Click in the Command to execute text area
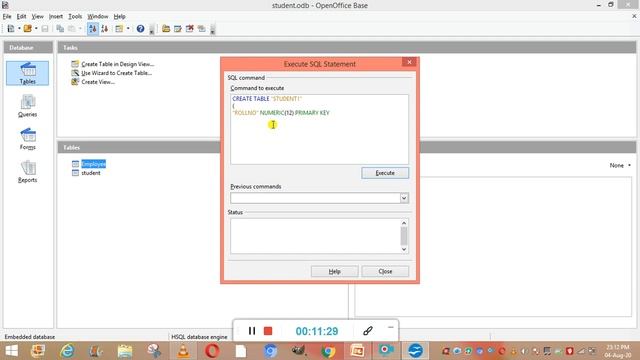This screenshot has width=640, height=360. coord(319,129)
